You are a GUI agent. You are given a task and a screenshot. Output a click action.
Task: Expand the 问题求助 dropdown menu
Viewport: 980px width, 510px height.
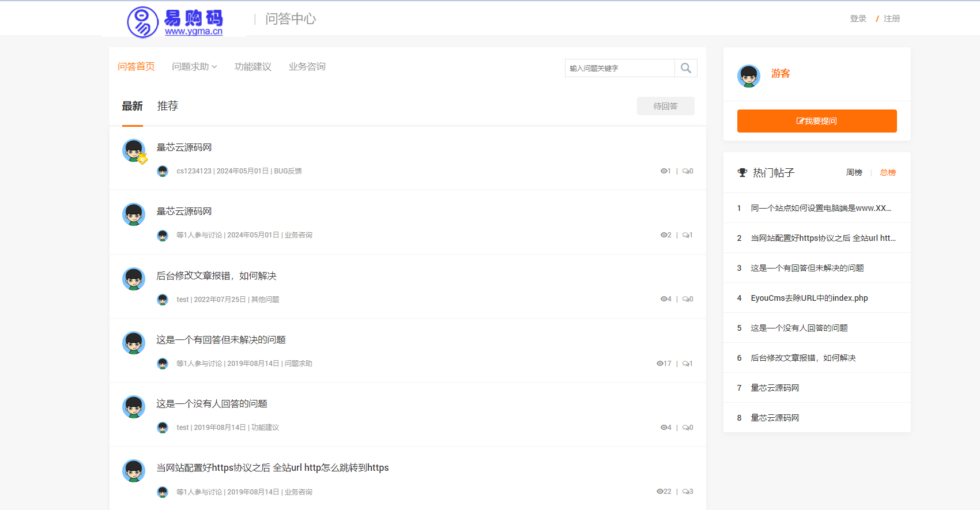[194, 67]
